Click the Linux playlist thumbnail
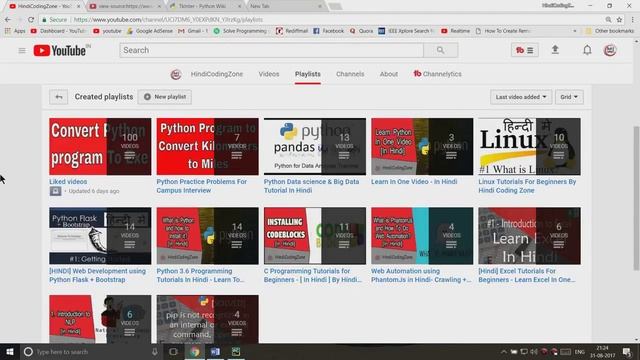Screen dimensions: 640x360 click(x=529, y=147)
